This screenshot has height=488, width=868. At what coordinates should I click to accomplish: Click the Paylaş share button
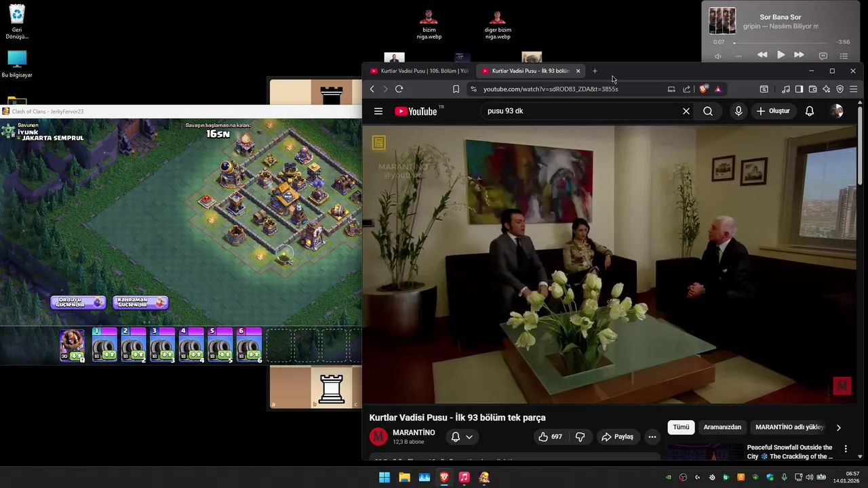coord(617,437)
